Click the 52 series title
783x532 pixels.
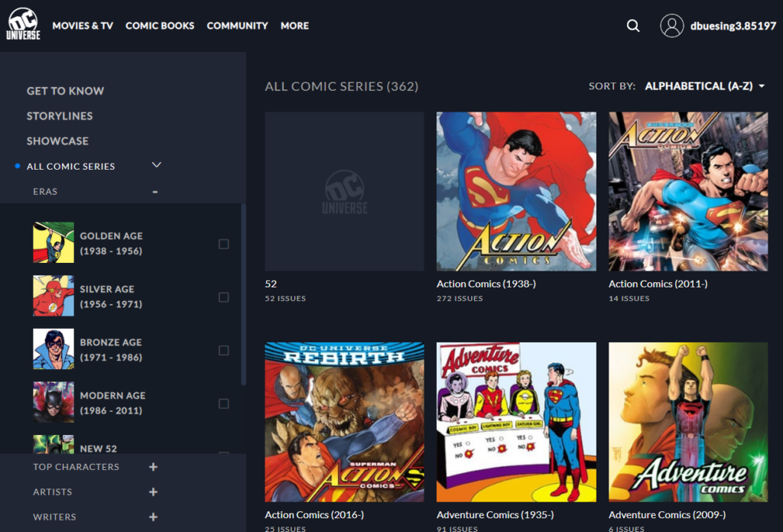pos(271,284)
